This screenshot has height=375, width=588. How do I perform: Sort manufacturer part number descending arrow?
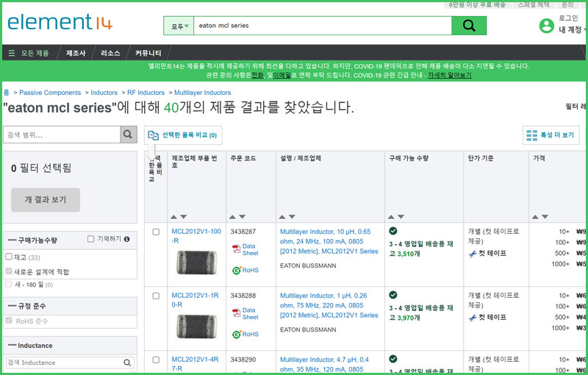[183, 217]
